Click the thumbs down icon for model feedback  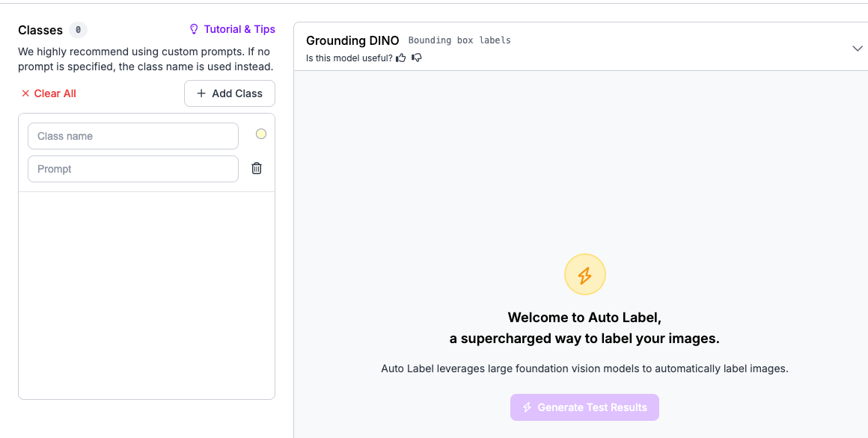(417, 58)
